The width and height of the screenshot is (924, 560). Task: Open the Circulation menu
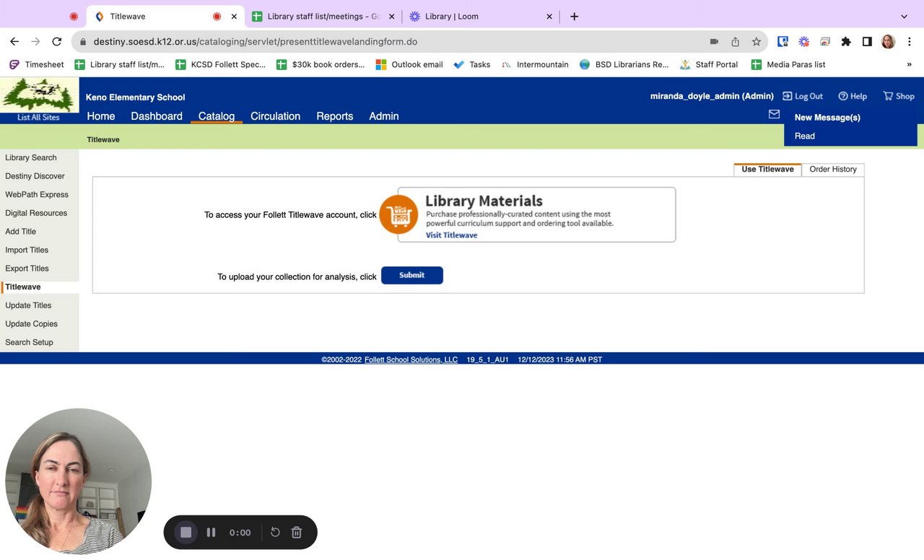(275, 116)
